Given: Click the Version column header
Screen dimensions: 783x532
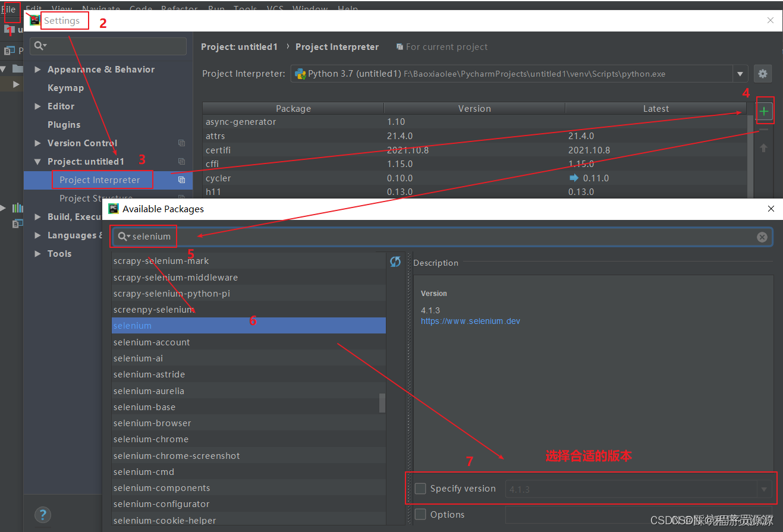Looking at the screenshot, I should (474, 108).
